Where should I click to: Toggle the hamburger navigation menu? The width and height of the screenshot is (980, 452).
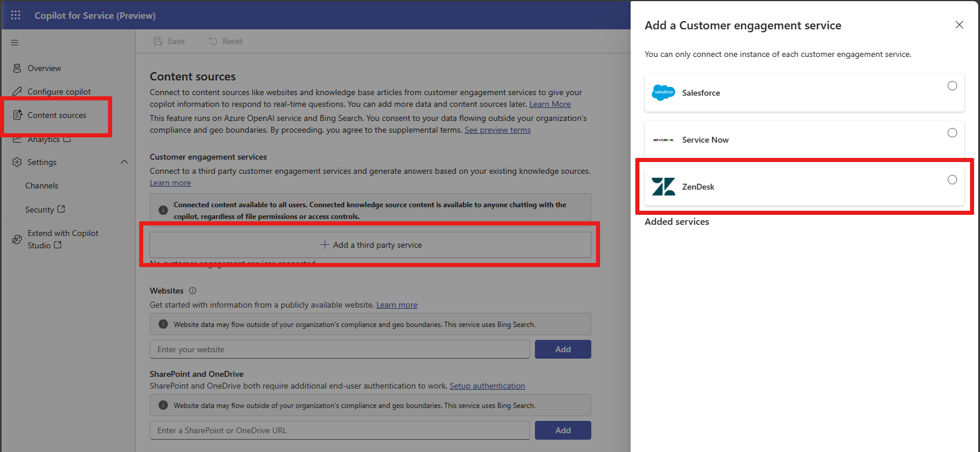pos(15,42)
